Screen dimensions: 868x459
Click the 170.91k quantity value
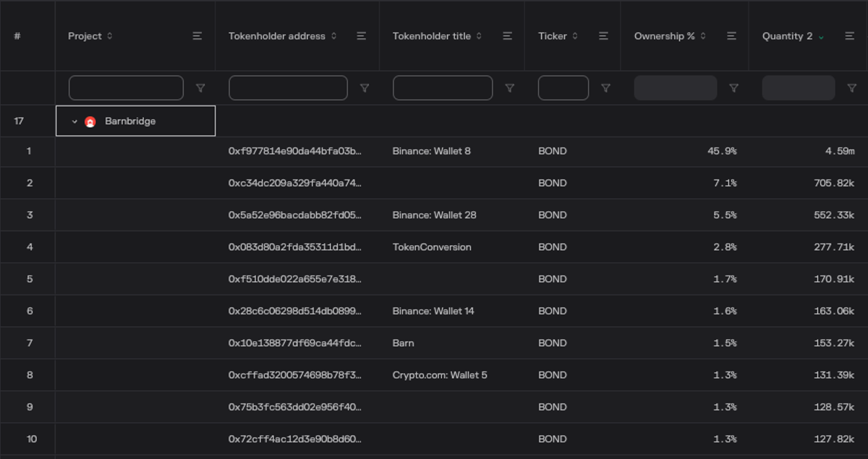(834, 279)
